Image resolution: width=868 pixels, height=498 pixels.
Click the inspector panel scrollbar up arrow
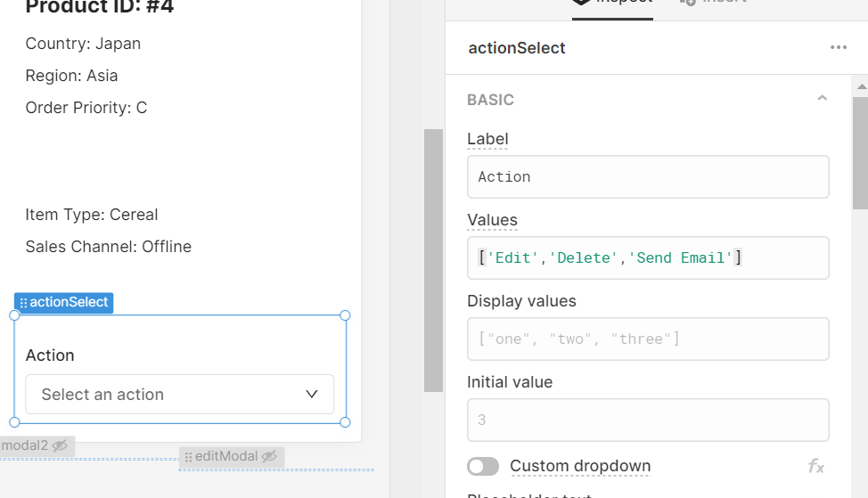(x=862, y=86)
